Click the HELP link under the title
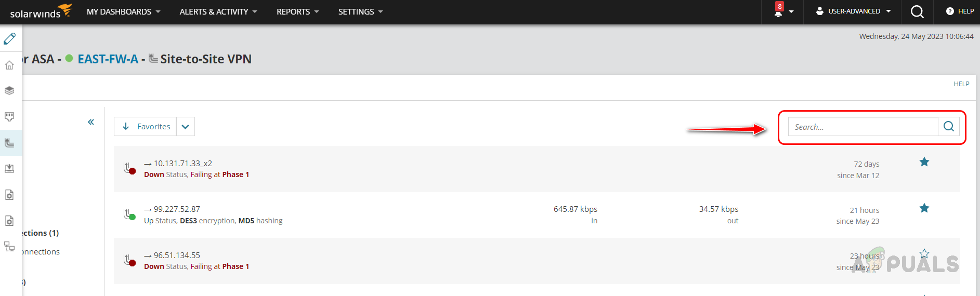 click(x=961, y=84)
